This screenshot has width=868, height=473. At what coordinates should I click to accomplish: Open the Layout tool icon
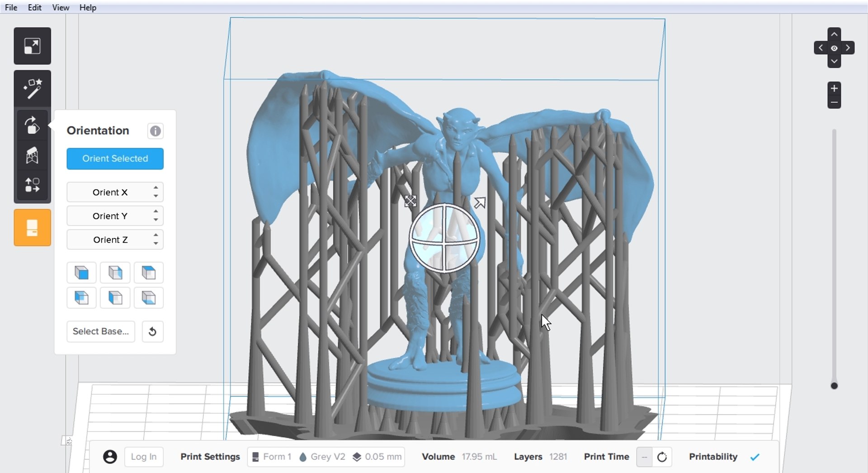pyautogui.click(x=32, y=185)
